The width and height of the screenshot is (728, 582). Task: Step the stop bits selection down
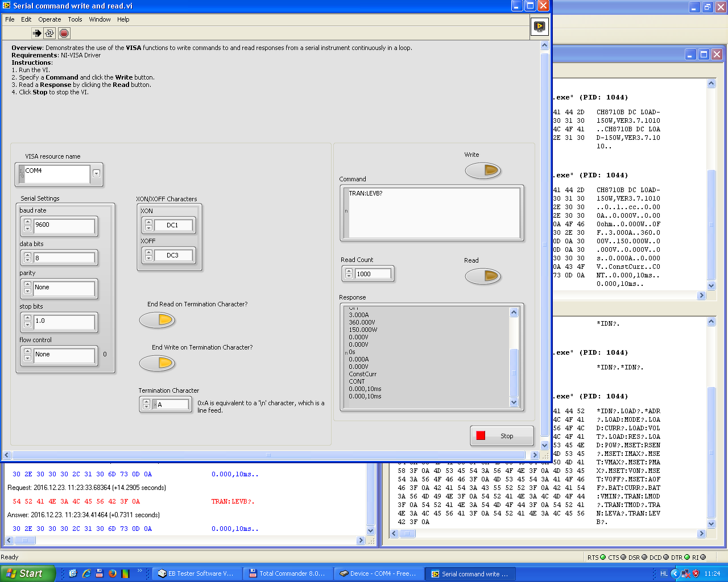coord(27,326)
